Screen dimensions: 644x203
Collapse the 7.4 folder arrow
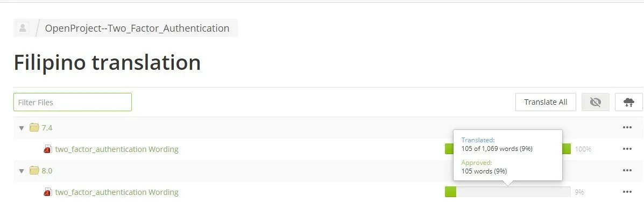coord(22,128)
